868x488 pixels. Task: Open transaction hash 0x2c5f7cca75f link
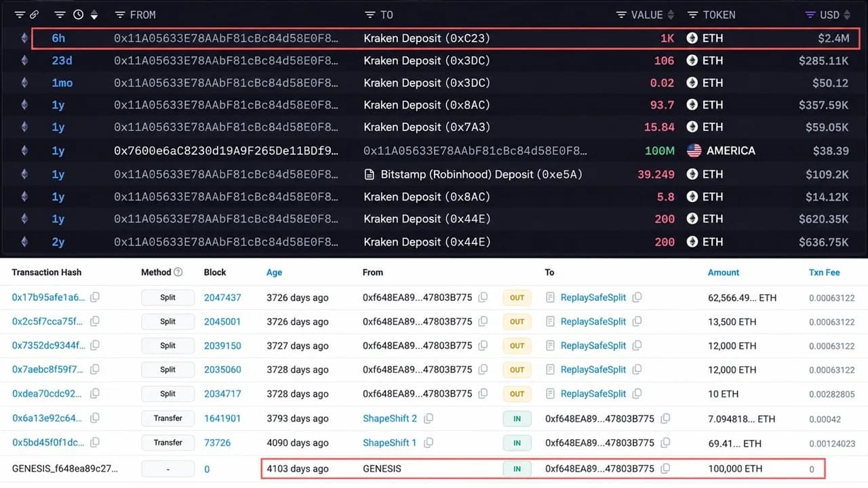(49, 322)
